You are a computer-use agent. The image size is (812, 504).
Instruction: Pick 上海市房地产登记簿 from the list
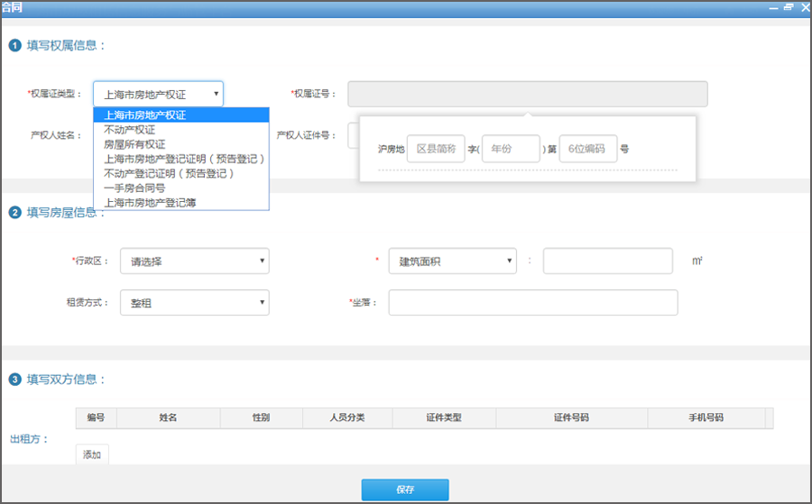[181, 202]
